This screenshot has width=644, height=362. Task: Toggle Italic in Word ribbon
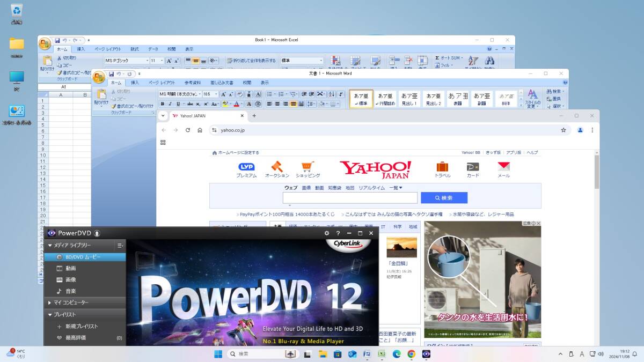click(x=170, y=104)
